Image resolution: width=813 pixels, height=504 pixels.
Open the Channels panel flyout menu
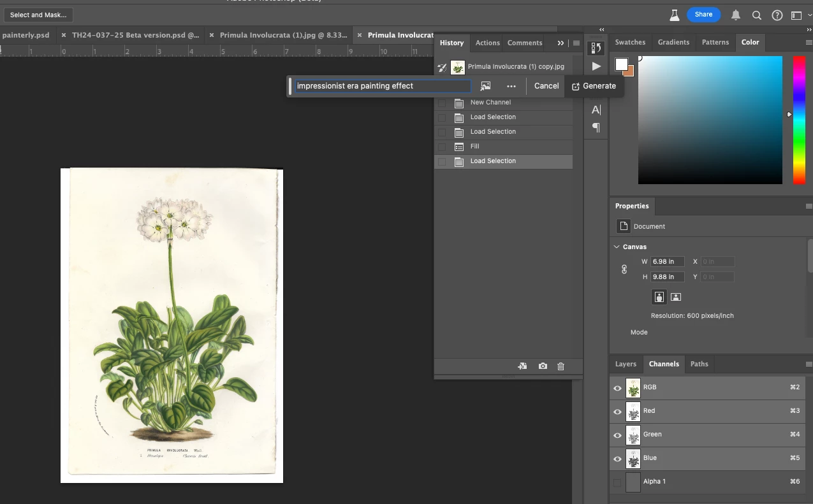coord(809,364)
